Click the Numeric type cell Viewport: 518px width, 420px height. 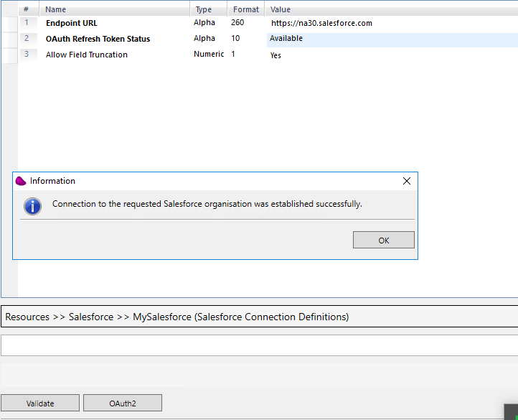[x=209, y=54]
